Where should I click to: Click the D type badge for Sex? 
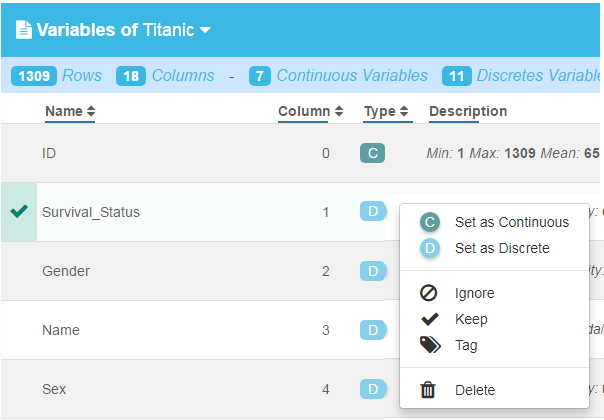[x=372, y=389]
